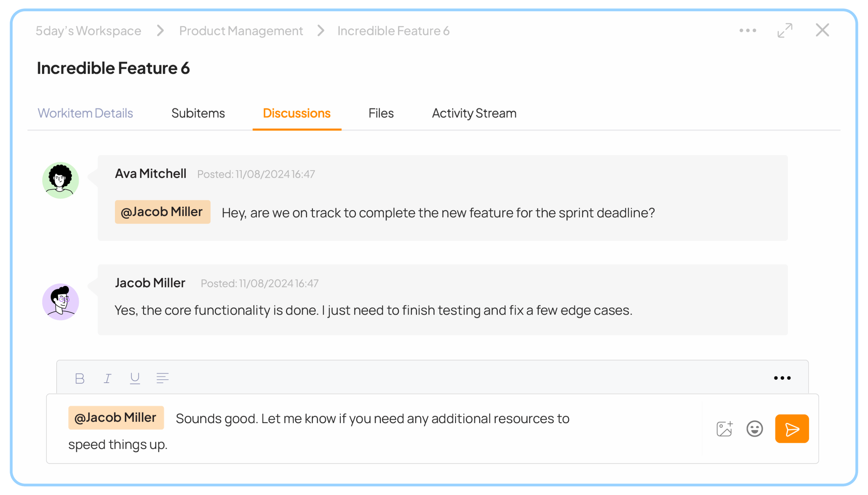The image size is (868, 495).
Task: Toggle bold formatting in the editor
Action: 79,378
